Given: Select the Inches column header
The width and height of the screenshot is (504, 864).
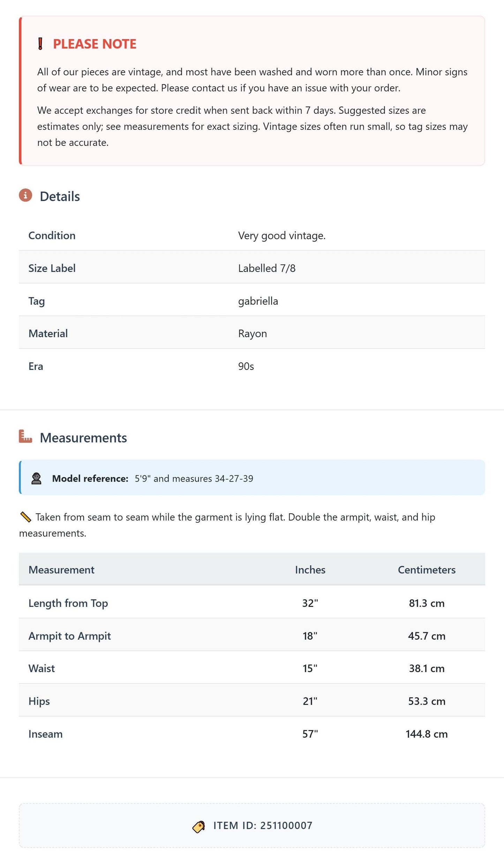Looking at the screenshot, I should [310, 570].
